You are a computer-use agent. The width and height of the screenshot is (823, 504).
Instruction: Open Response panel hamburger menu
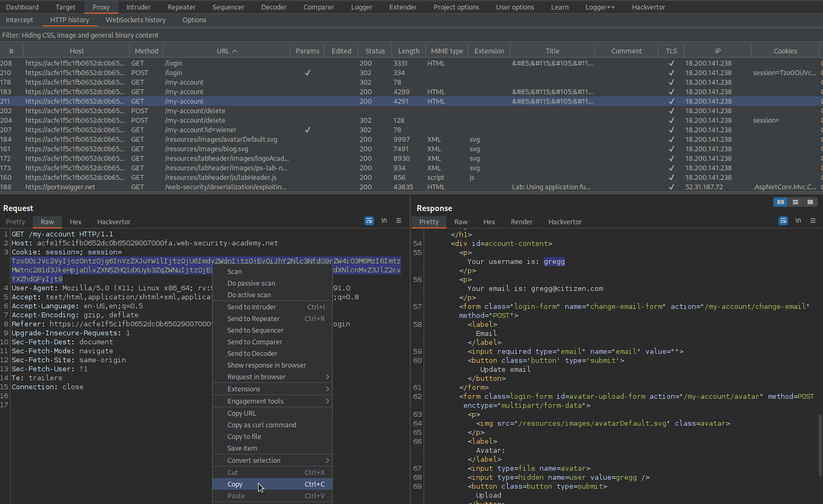[813, 221]
